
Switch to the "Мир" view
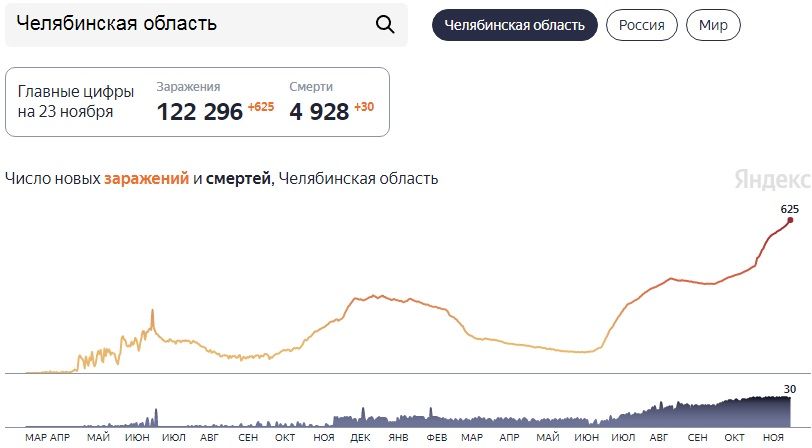click(x=714, y=25)
